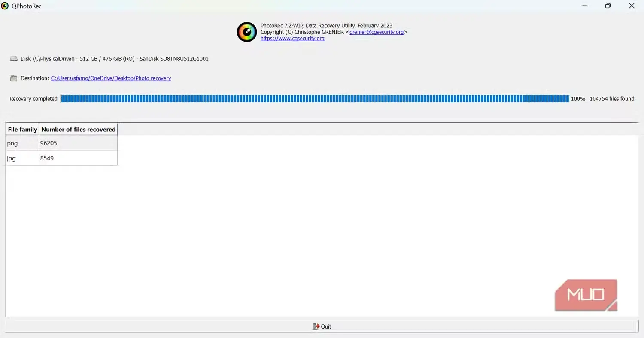The image size is (644, 338).
Task: Restore down the QPhotoRec window
Action: [x=608, y=6]
